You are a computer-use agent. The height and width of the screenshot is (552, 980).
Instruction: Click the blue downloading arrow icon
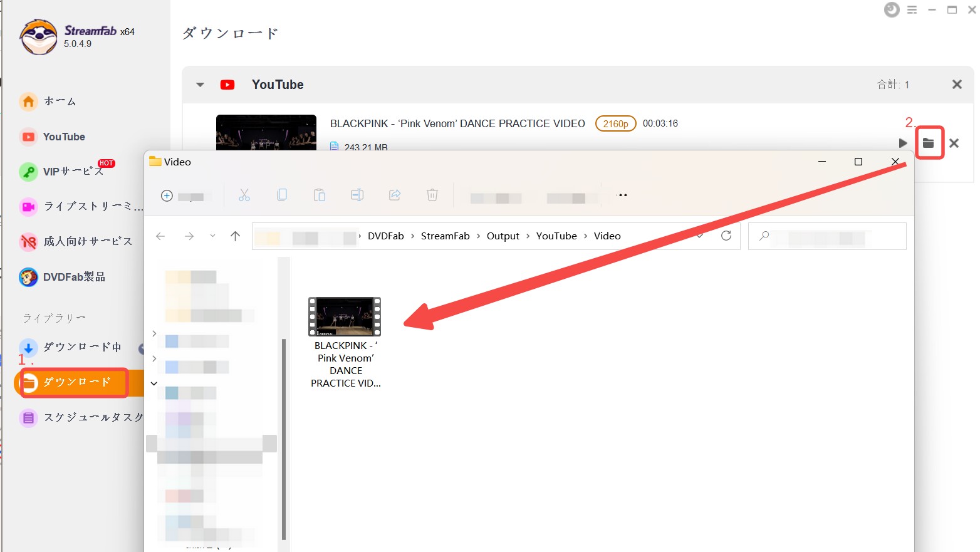28,347
